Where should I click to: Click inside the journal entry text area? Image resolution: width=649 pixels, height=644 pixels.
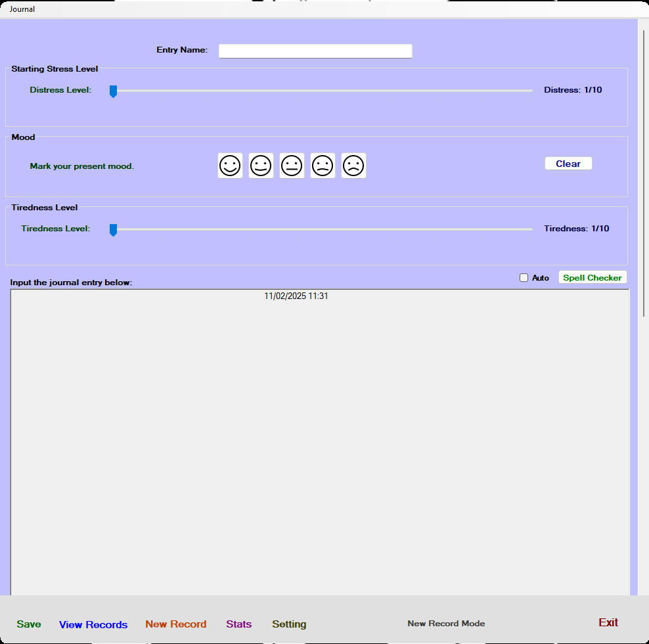tap(319, 442)
